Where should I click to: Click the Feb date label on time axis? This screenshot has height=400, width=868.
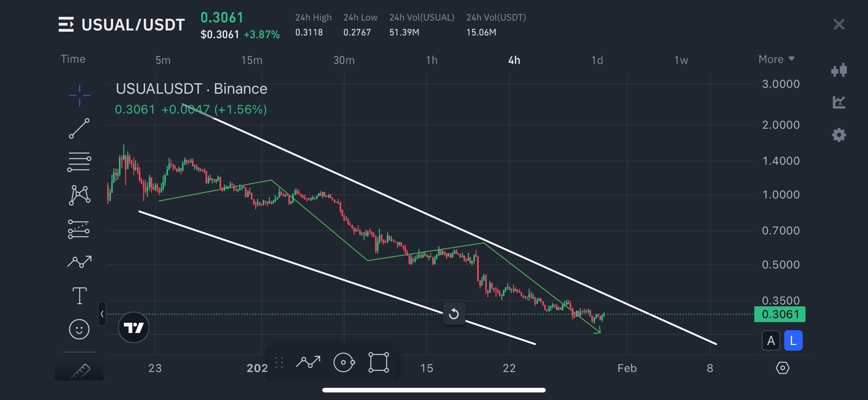[627, 369]
